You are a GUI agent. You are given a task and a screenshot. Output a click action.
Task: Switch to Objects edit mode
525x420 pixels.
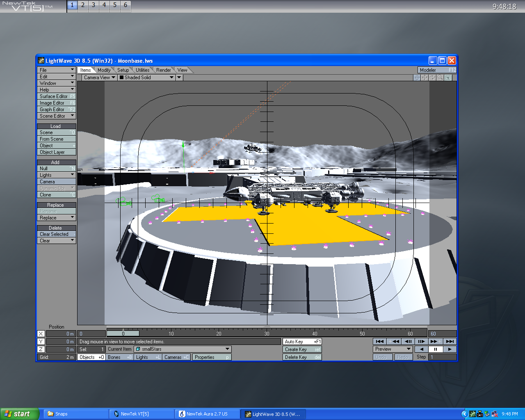pos(91,357)
